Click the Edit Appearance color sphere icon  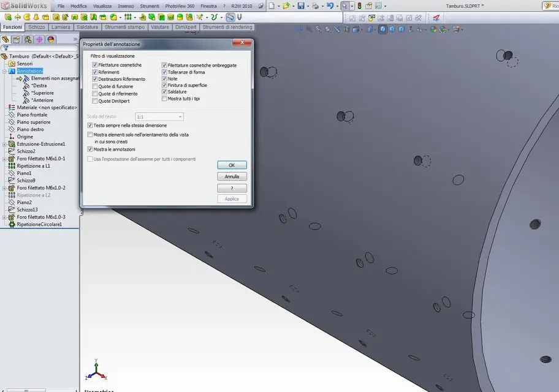pos(433,29)
